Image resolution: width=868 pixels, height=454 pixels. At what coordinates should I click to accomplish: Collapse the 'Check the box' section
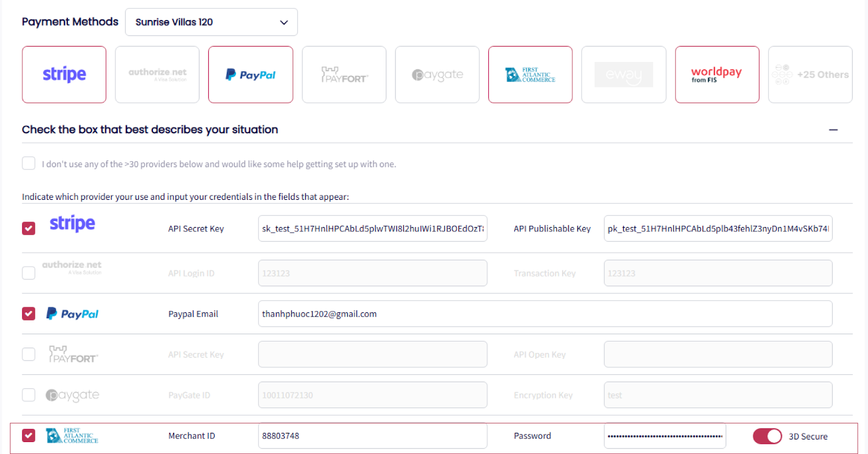[x=833, y=130]
